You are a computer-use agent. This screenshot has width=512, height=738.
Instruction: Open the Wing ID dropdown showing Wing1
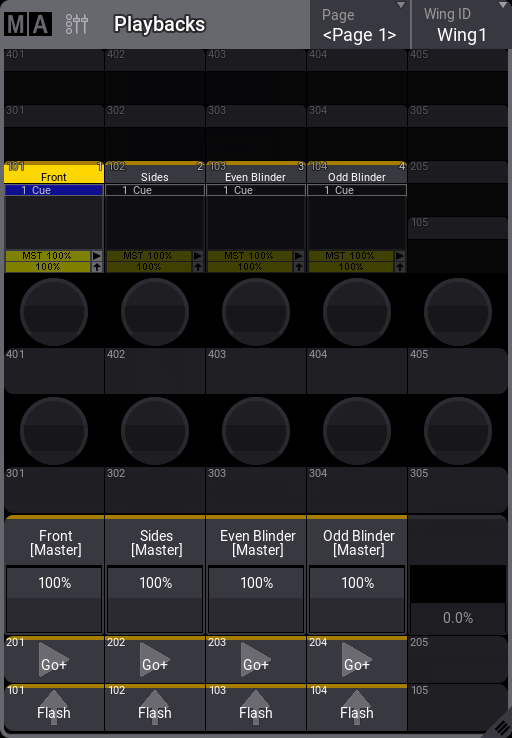[462, 24]
